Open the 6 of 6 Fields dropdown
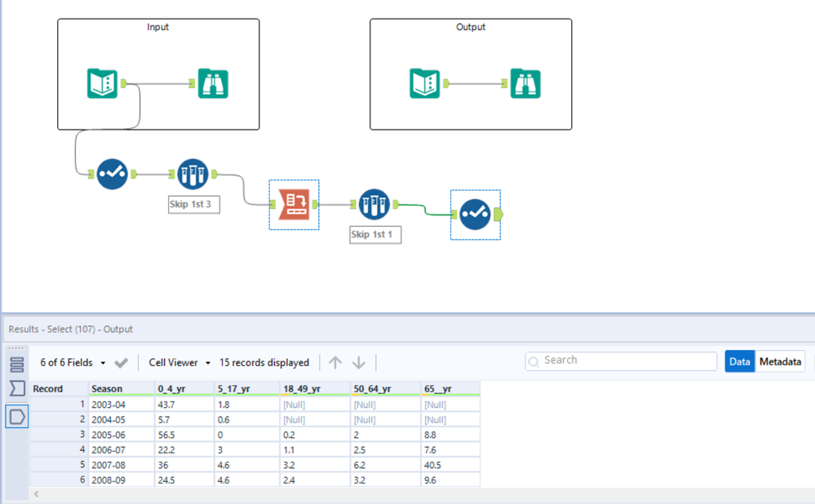The height and width of the screenshot is (504, 815). pyautogui.click(x=73, y=363)
